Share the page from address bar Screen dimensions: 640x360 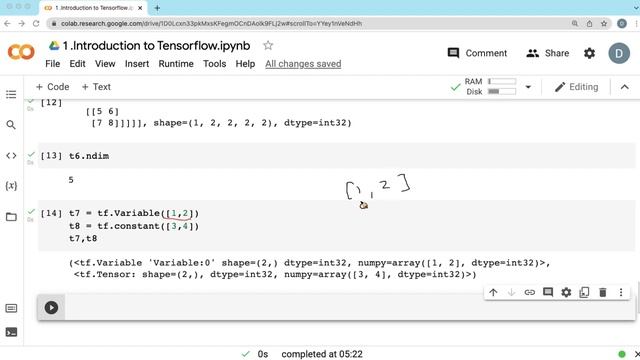pyautogui.click(x=589, y=24)
